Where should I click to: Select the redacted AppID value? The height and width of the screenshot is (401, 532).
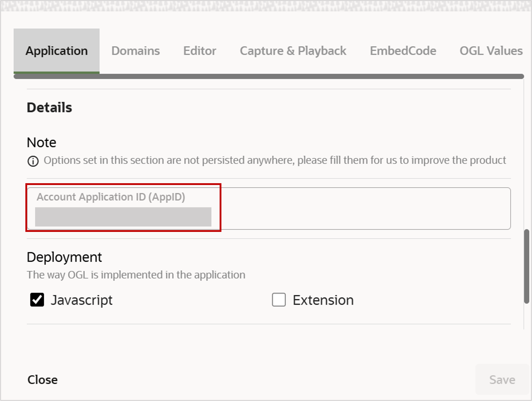123,217
